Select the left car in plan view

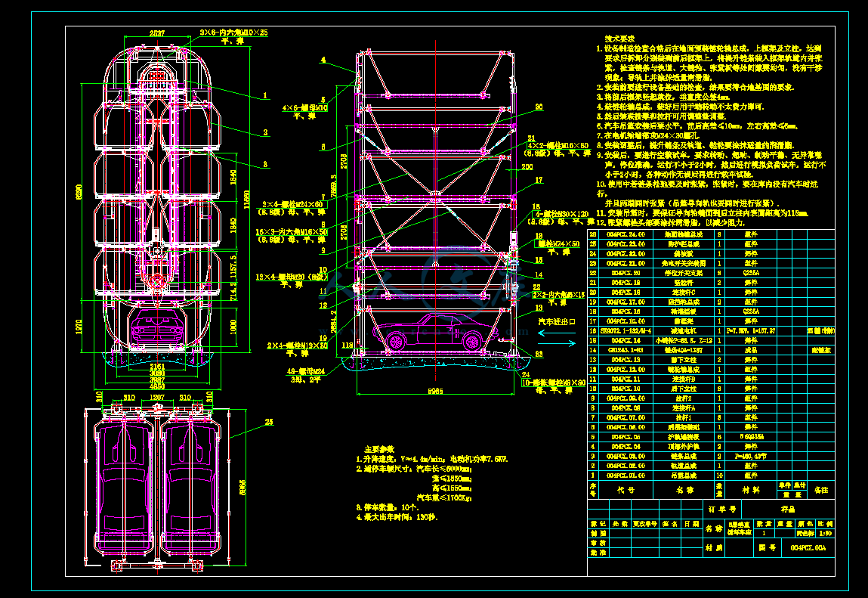click(124, 488)
